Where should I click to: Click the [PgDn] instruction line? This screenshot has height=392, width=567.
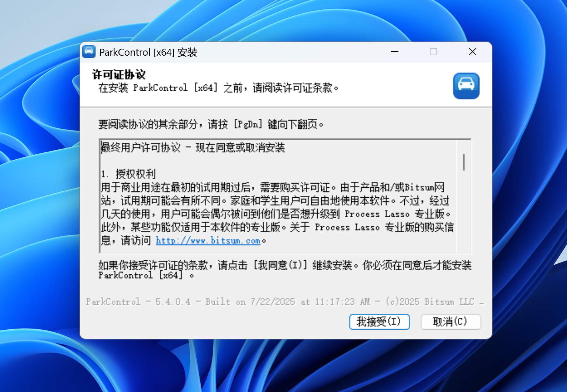(211, 125)
